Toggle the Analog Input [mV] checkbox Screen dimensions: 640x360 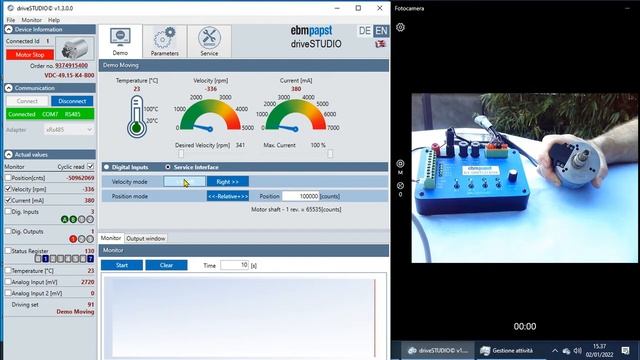click(8, 282)
